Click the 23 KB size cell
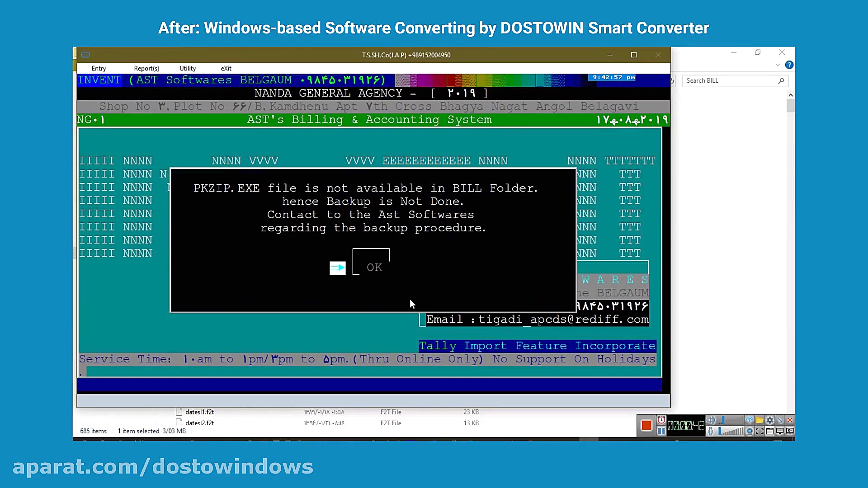 (471, 412)
